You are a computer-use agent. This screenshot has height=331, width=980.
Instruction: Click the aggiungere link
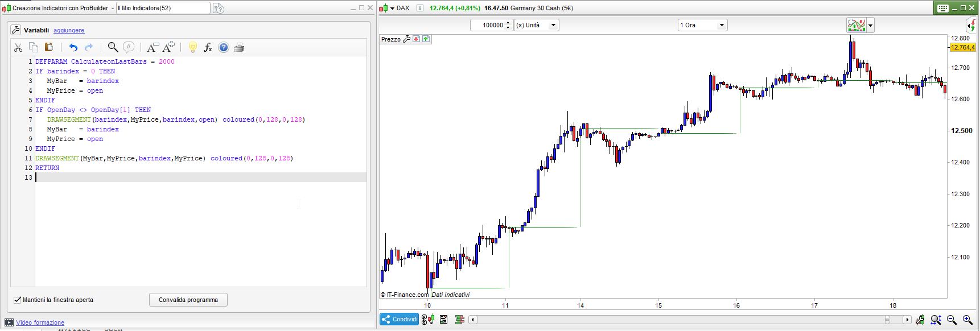(69, 30)
